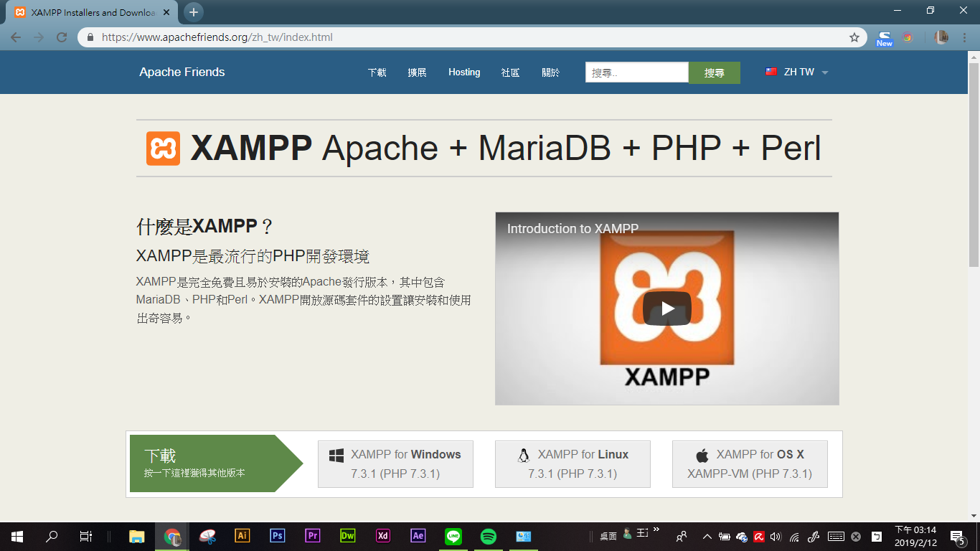Image resolution: width=980 pixels, height=551 pixels.
Task: Close the XAMPP Installers tab
Action: (167, 12)
